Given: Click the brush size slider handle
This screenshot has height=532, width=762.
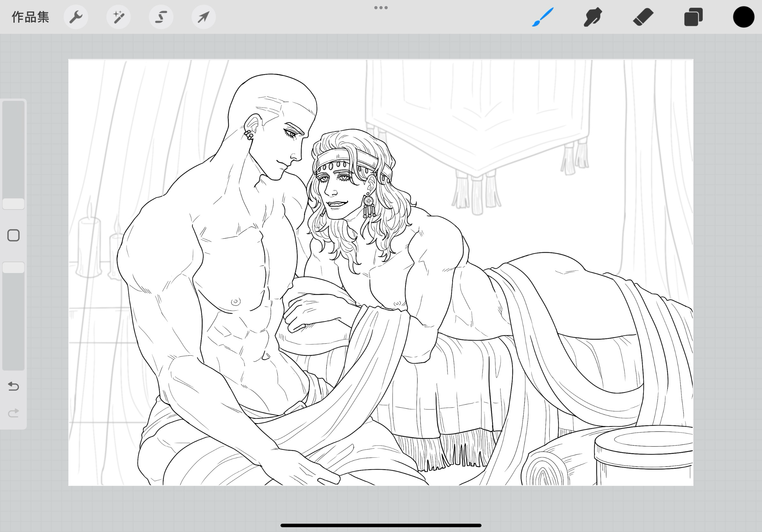Looking at the screenshot, I should pyautogui.click(x=14, y=203).
